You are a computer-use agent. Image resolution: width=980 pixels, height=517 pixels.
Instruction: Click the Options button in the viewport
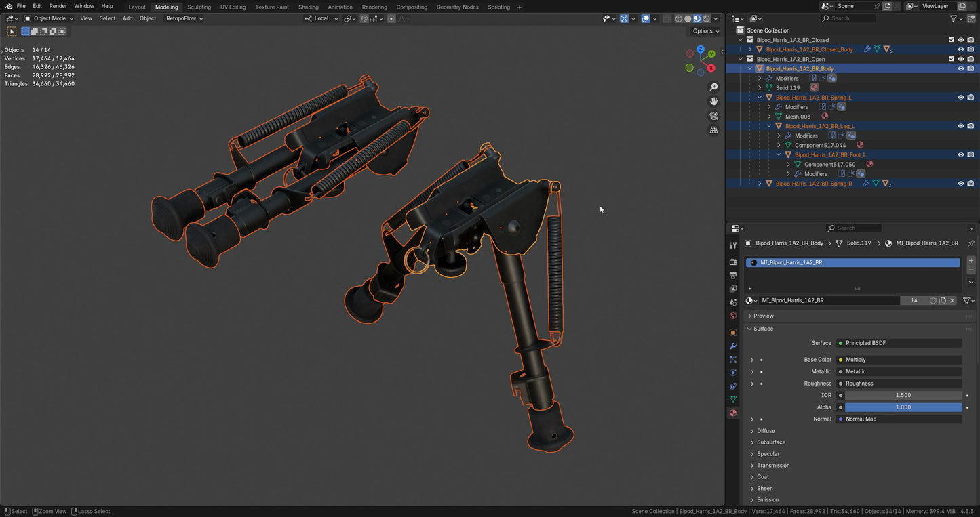(x=704, y=31)
